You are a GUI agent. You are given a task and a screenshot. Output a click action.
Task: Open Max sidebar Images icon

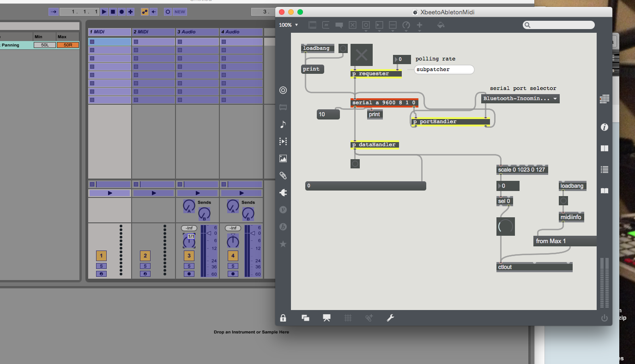point(283,159)
